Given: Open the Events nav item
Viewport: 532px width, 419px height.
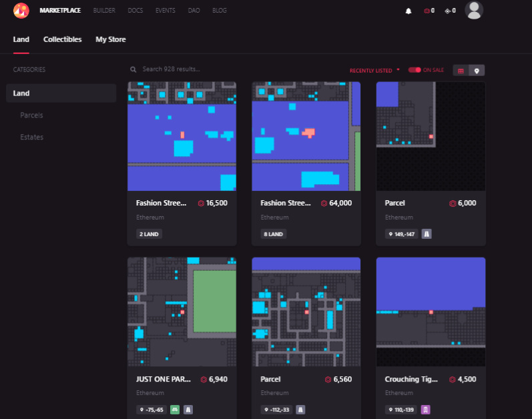Looking at the screenshot, I should point(166,11).
